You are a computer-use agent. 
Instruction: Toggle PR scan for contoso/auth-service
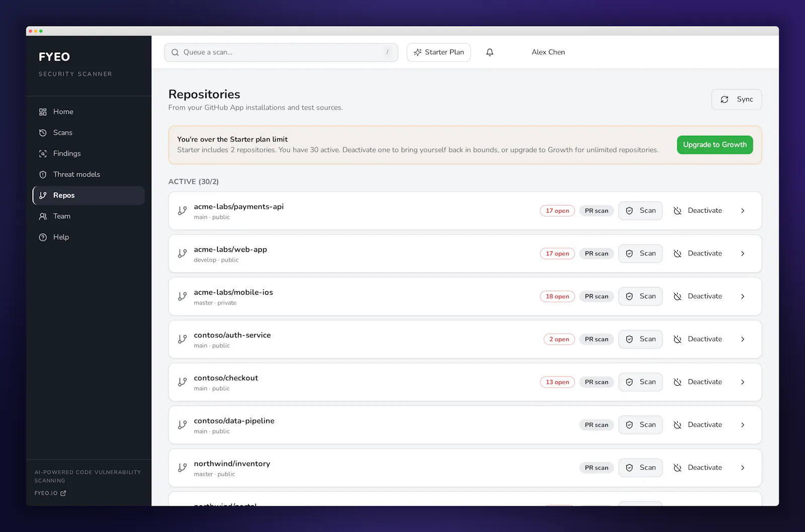597,339
